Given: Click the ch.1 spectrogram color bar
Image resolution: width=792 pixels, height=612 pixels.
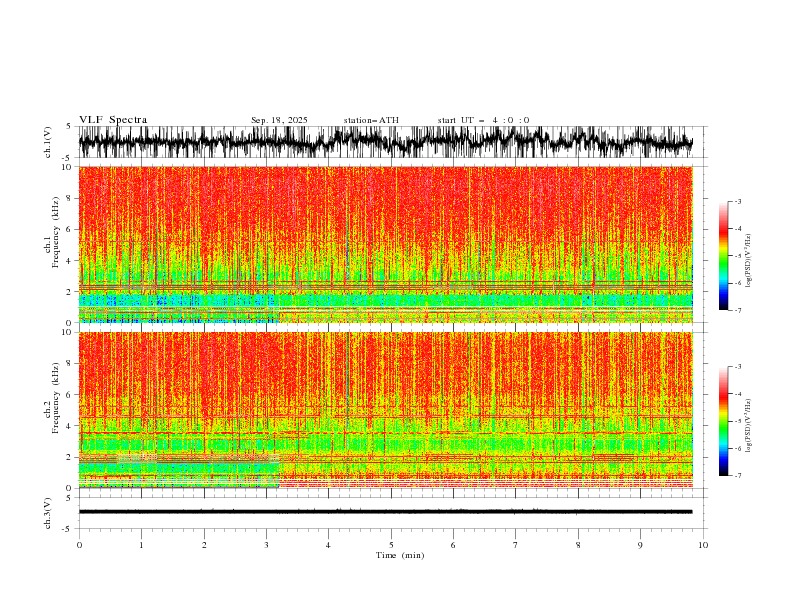Looking at the screenshot, I should (x=723, y=256).
